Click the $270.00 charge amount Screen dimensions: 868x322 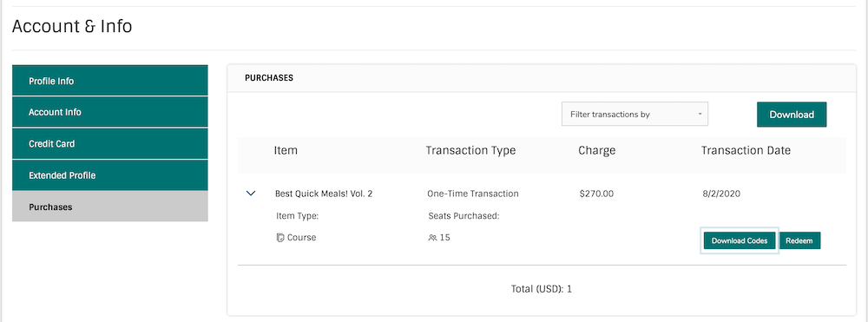[596, 194]
